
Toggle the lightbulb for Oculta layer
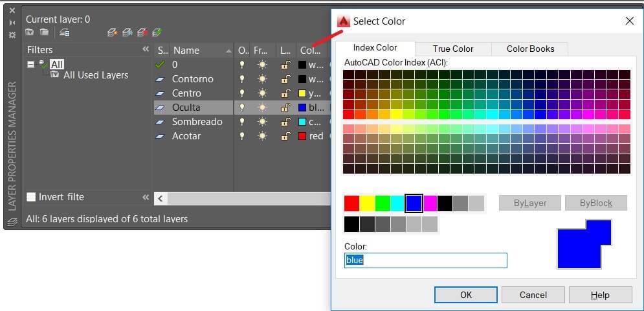pos(242,108)
